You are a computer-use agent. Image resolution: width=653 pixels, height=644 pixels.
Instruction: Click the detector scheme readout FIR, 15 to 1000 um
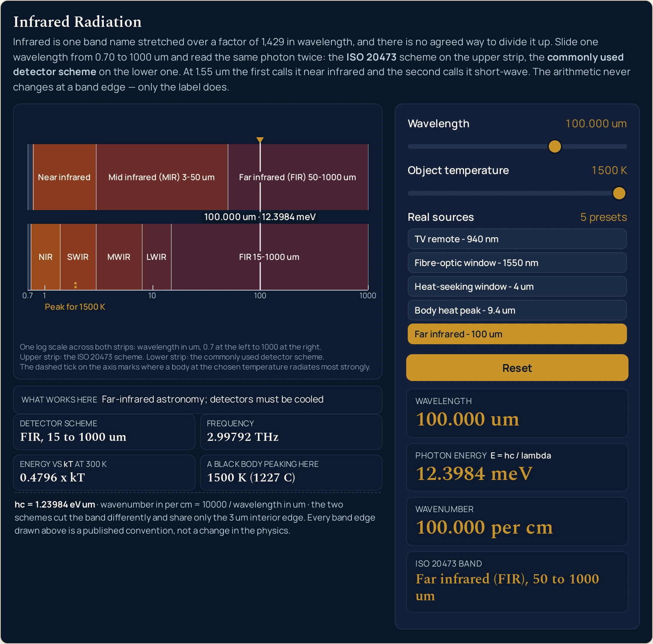[73, 437]
